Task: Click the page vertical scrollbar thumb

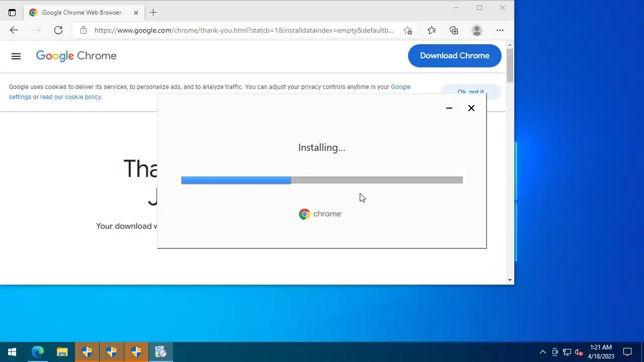Action: click(x=510, y=66)
